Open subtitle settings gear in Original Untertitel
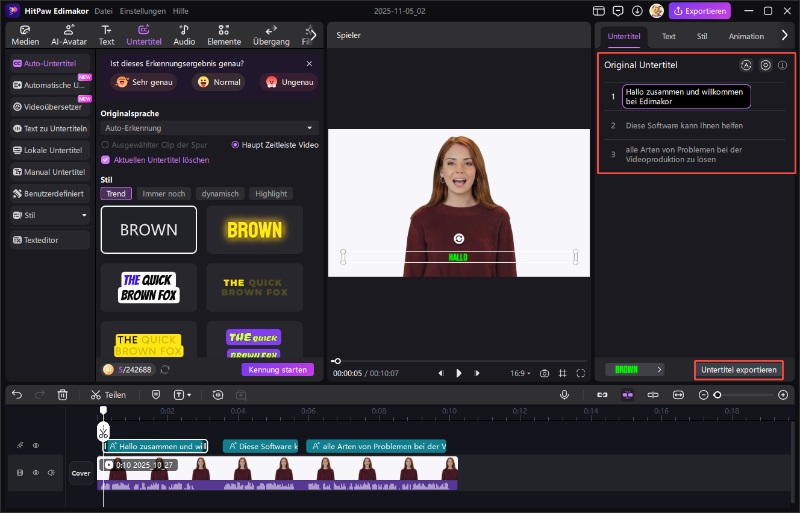The width and height of the screenshot is (800, 513). (x=765, y=65)
